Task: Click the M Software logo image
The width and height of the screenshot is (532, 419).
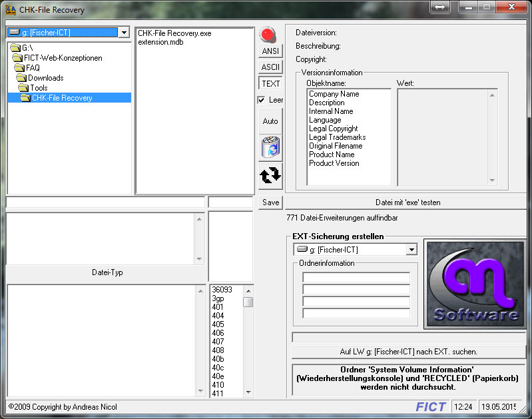Action: point(475,285)
